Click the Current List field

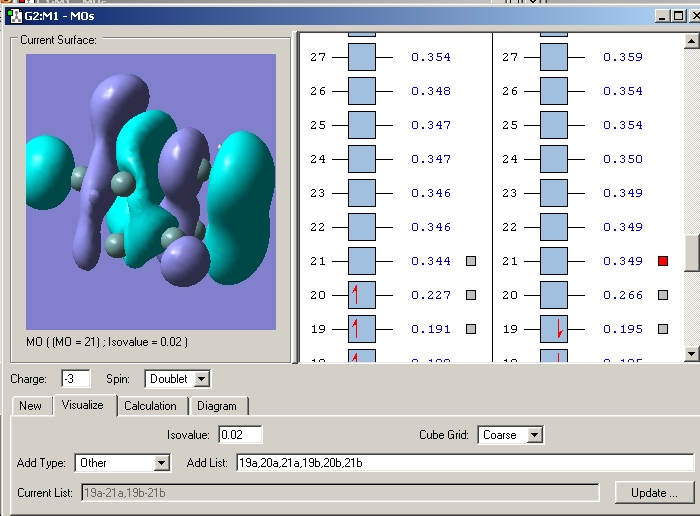340,493
